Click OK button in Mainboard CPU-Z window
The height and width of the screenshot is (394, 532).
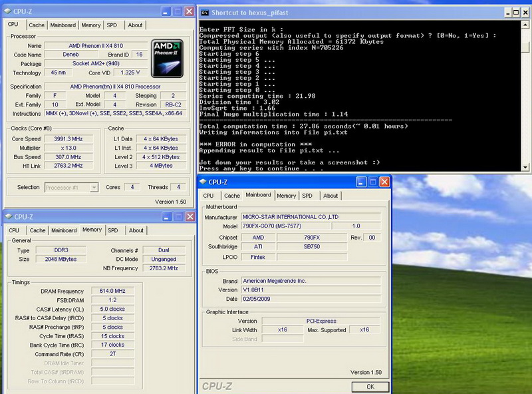[370, 387]
